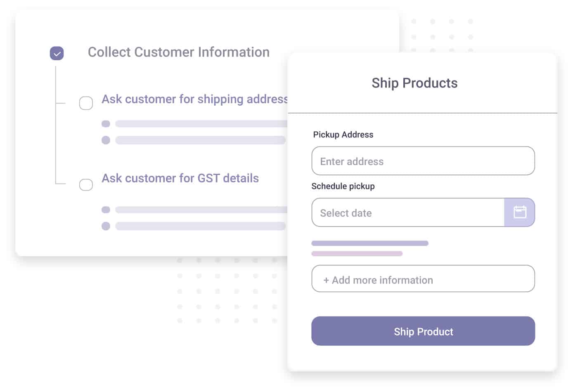Screen dimensions: 573x392
Task: Open the calendar date picker icon
Action: point(519,213)
